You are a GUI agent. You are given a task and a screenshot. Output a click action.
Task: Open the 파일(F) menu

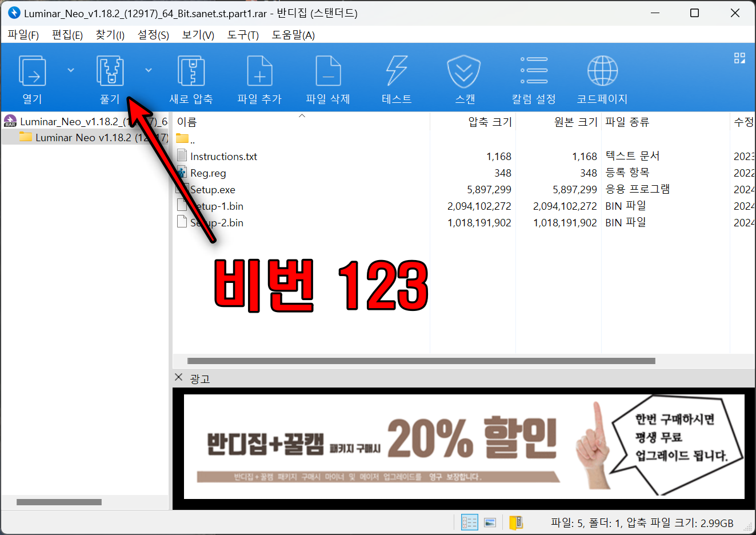[x=23, y=35]
